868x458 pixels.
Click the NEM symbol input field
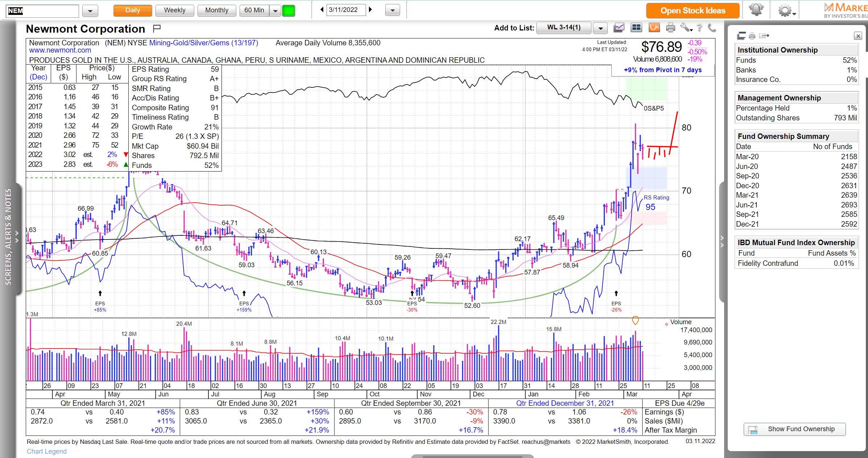click(x=42, y=11)
